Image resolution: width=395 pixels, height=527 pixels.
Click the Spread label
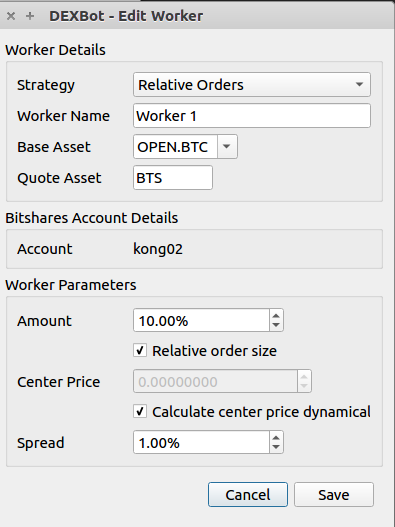pyautogui.click(x=40, y=443)
